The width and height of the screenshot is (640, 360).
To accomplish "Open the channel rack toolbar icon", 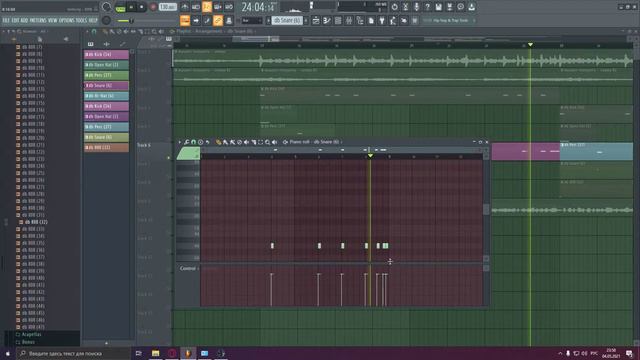I will click(x=338, y=20).
